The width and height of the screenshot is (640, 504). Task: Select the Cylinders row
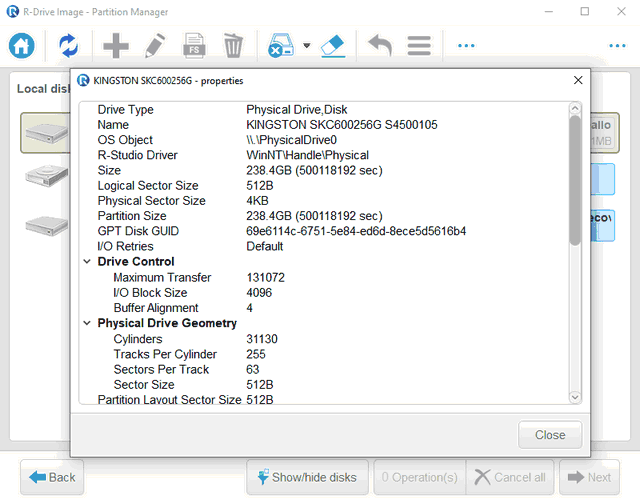point(324,339)
